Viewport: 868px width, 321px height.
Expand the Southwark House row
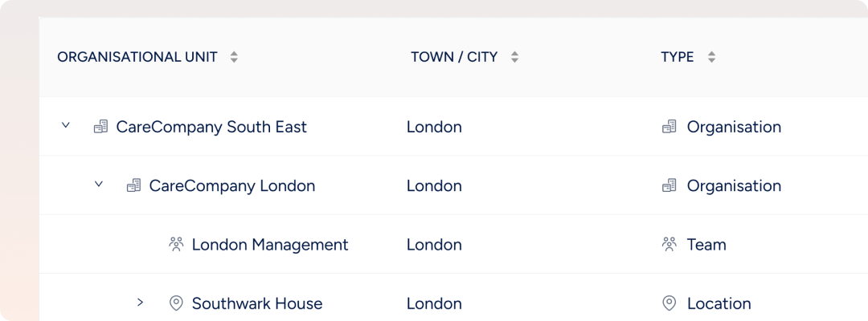pyautogui.click(x=140, y=303)
